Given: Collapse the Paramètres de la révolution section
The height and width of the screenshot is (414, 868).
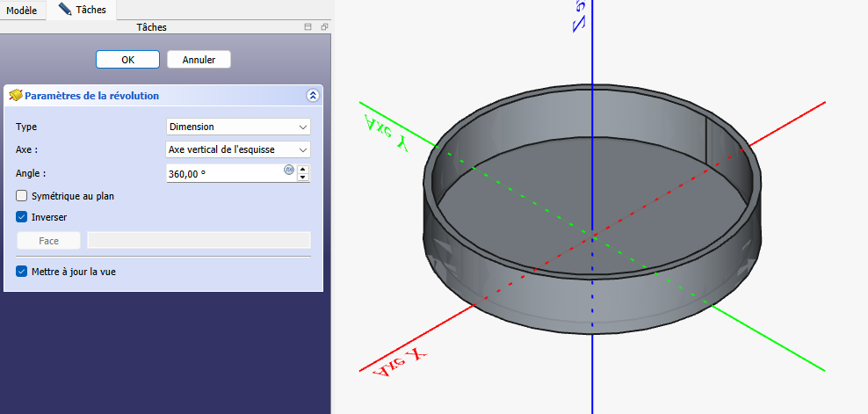Looking at the screenshot, I should (x=312, y=95).
